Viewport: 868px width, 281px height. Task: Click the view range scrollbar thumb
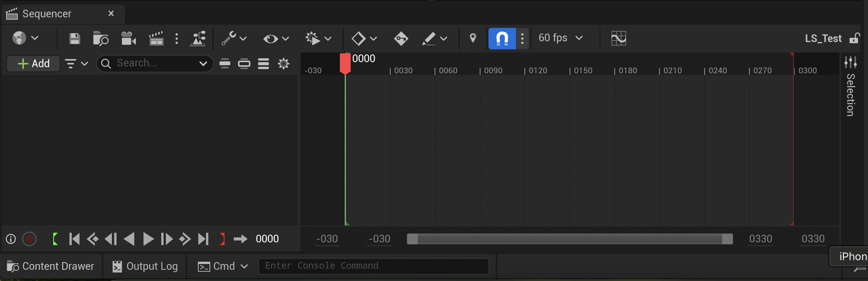tap(570, 239)
